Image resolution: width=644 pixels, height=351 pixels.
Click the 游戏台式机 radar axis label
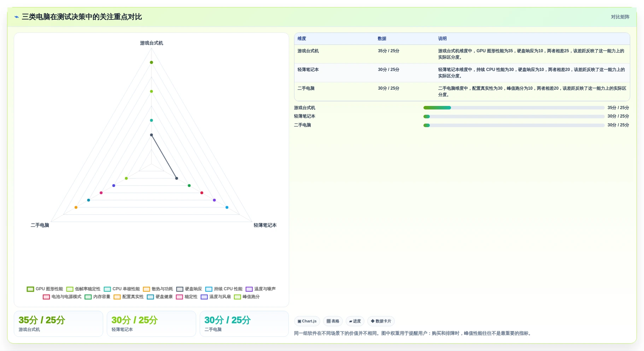(x=152, y=43)
